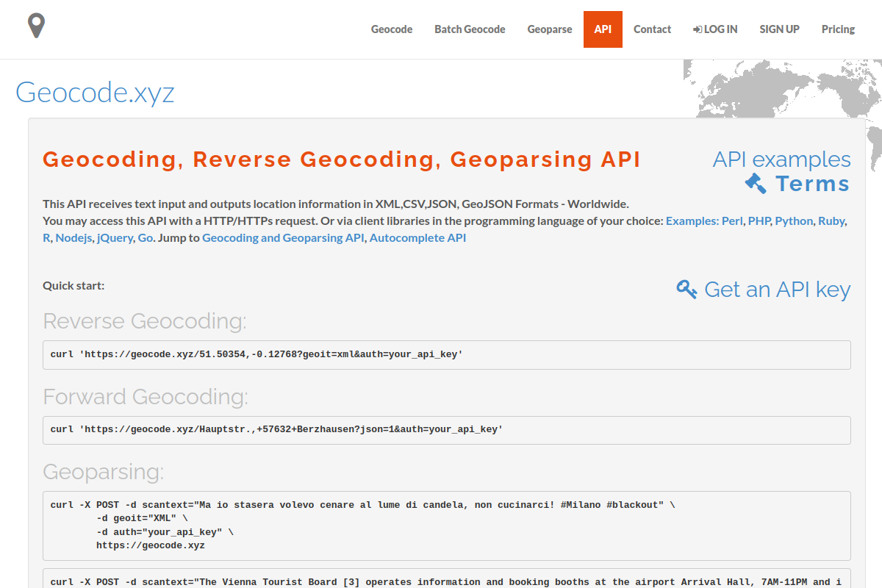Jump to Geocoding and Geoparsing API
The width and height of the screenshot is (882, 588).
283,238
